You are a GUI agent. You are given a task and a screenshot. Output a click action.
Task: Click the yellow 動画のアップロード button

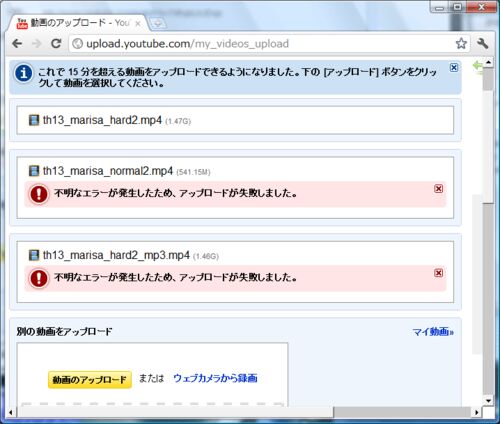click(90, 380)
